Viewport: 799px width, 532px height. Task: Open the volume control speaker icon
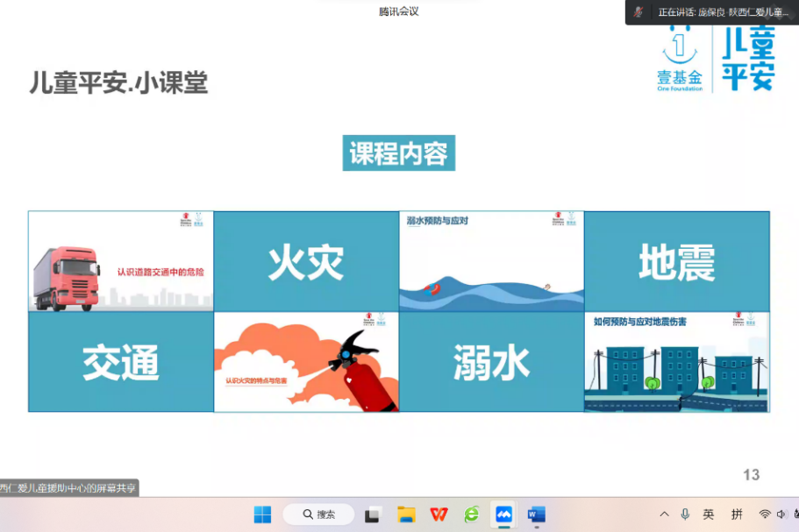point(780,514)
